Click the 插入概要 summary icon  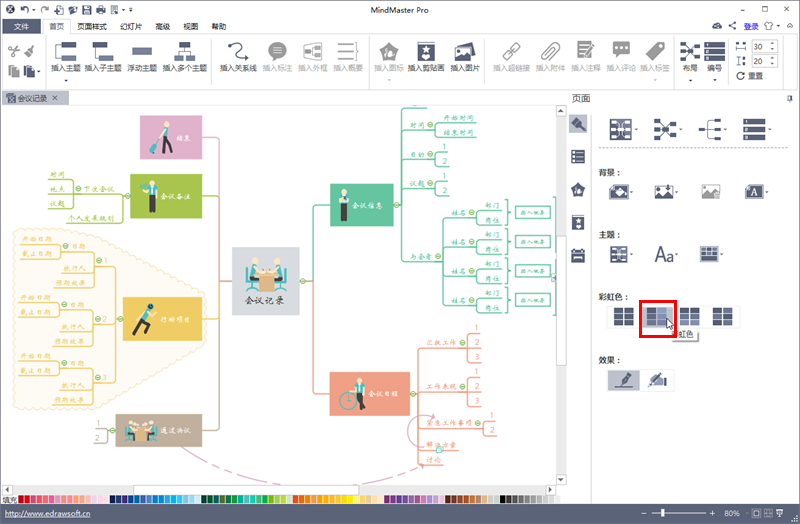(x=347, y=52)
